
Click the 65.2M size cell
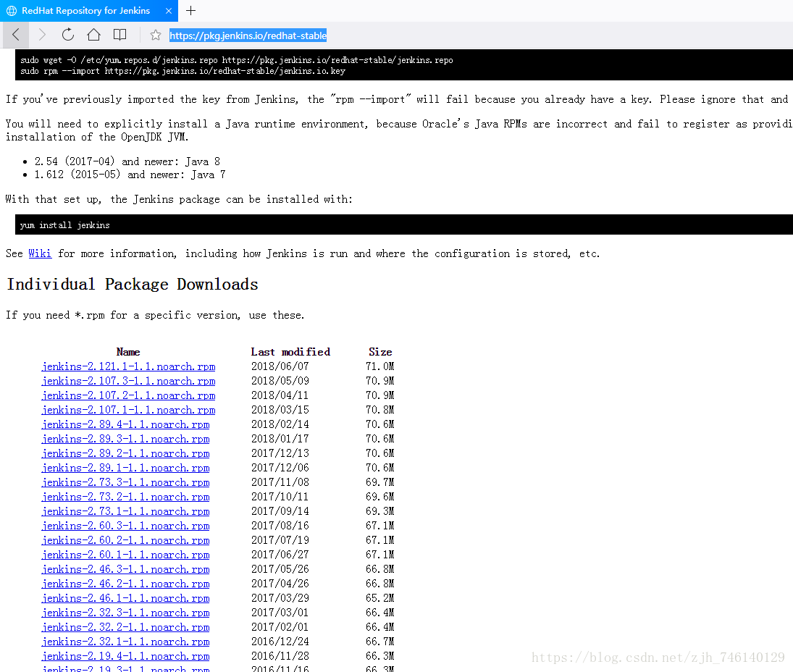point(379,598)
